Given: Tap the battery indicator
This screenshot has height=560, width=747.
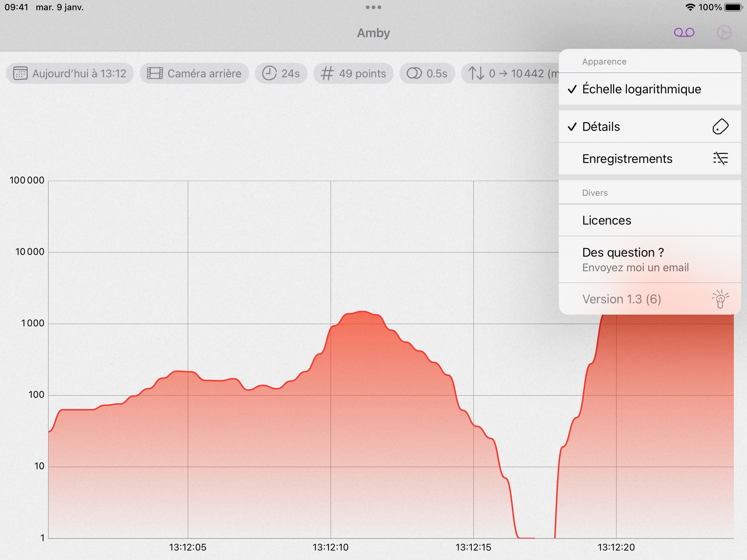Looking at the screenshot, I should coord(734,7).
